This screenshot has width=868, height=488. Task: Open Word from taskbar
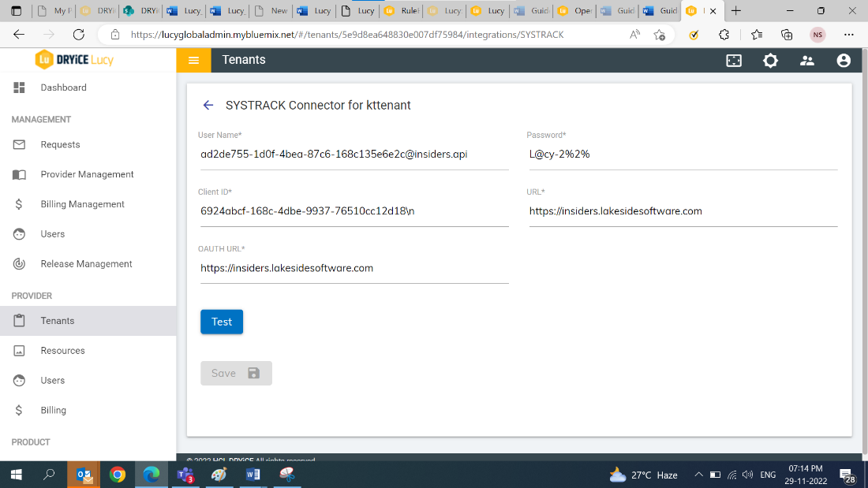coord(253,474)
